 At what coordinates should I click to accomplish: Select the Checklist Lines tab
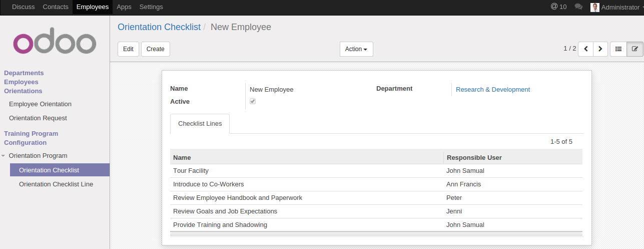tap(200, 124)
